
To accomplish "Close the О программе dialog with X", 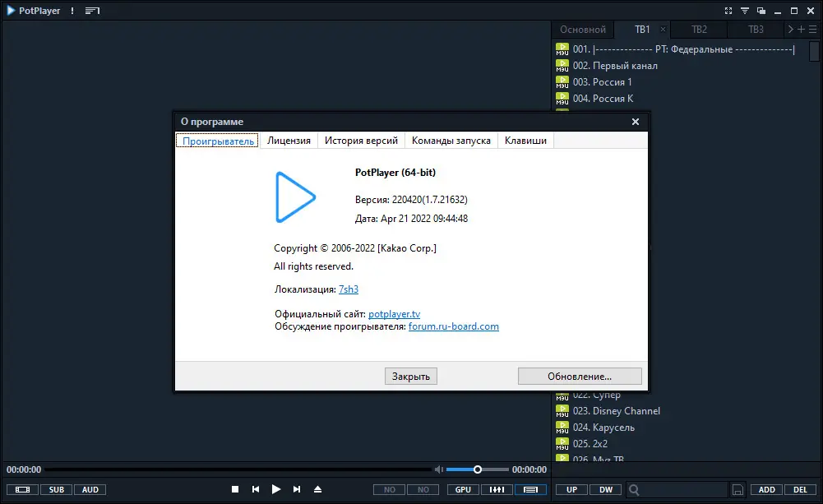I will pyautogui.click(x=636, y=122).
